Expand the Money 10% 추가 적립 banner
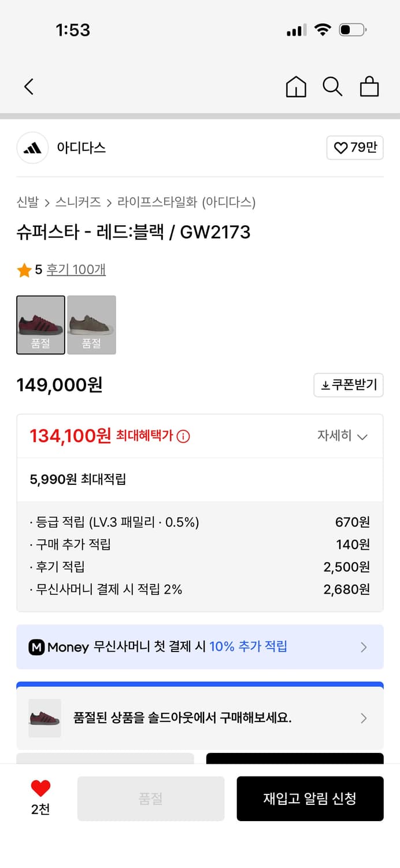The width and height of the screenshot is (400, 868). [199, 646]
